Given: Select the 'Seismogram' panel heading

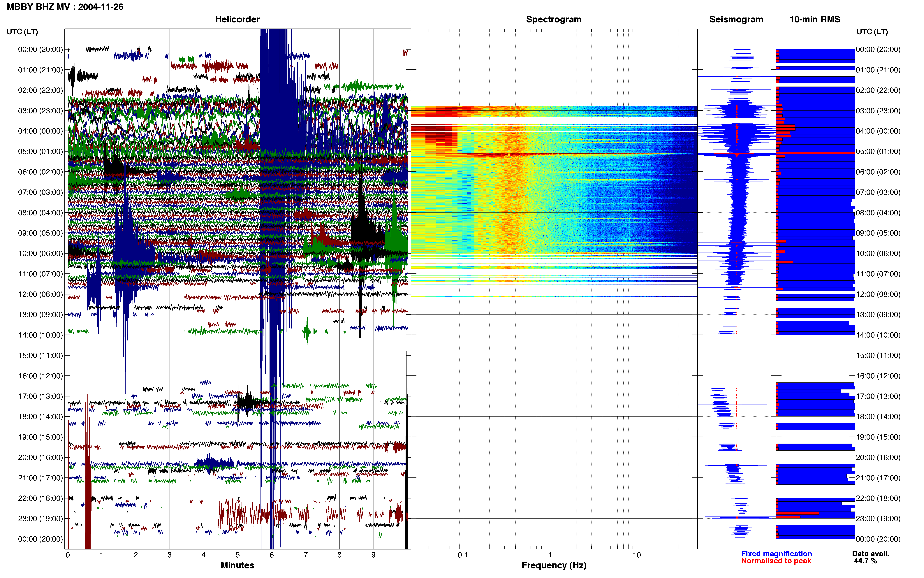Looking at the screenshot, I should click(x=736, y=20).
